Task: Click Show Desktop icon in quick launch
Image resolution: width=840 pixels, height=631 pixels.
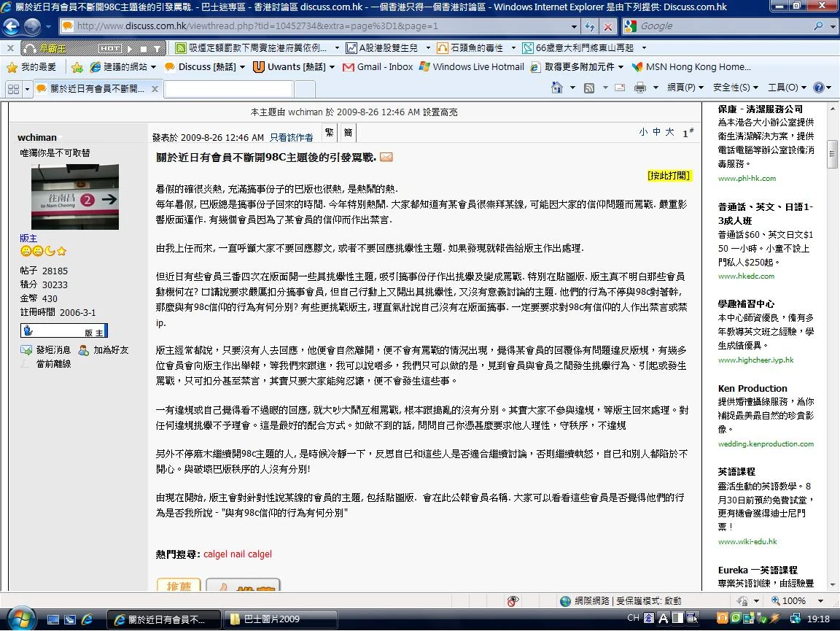Action: click(x=53, y=620)
